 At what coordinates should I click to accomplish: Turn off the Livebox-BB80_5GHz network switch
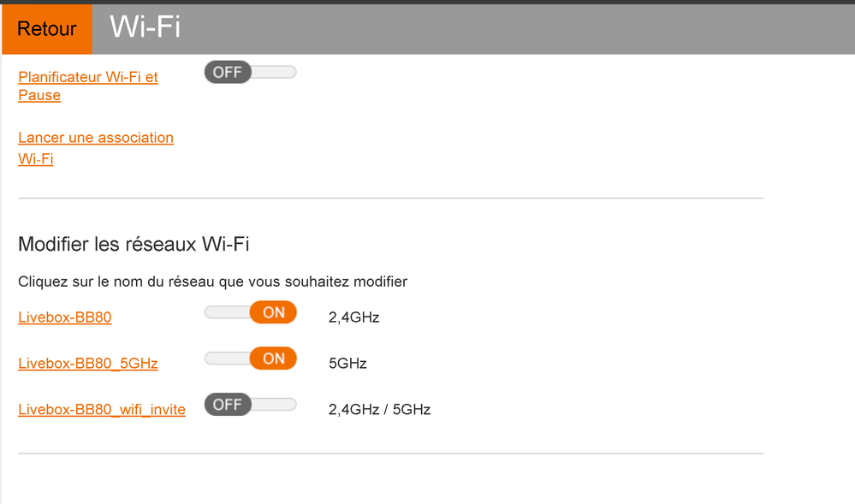click(x=250, y=358)
